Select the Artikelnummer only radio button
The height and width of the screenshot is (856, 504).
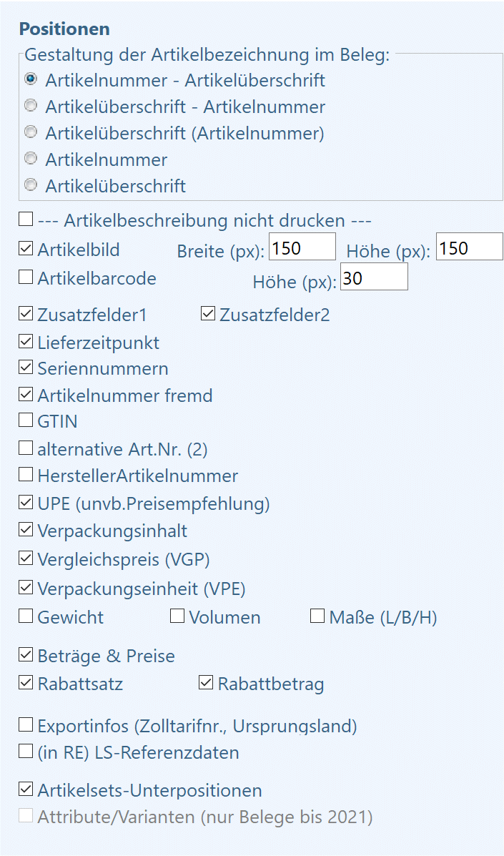click(x=31, y=158)
